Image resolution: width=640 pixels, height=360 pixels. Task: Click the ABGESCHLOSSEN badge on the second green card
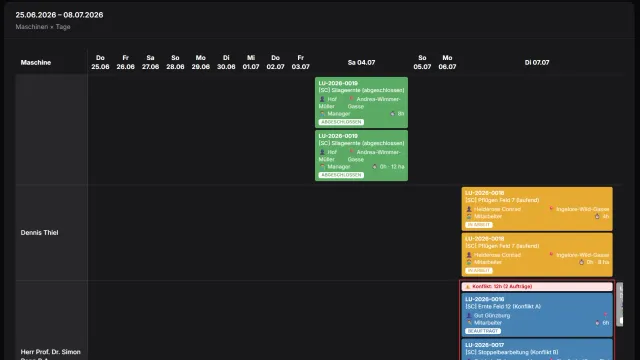coord(341,175)
